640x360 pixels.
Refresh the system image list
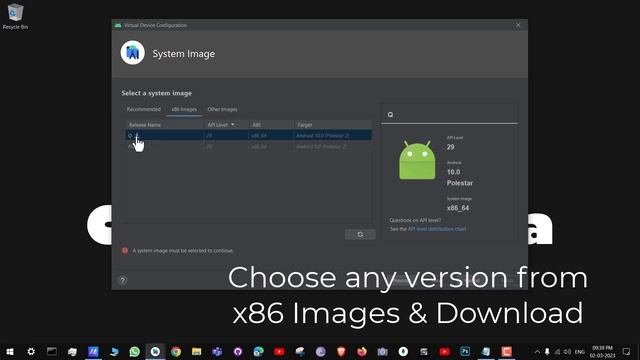[x=360, y=234]
